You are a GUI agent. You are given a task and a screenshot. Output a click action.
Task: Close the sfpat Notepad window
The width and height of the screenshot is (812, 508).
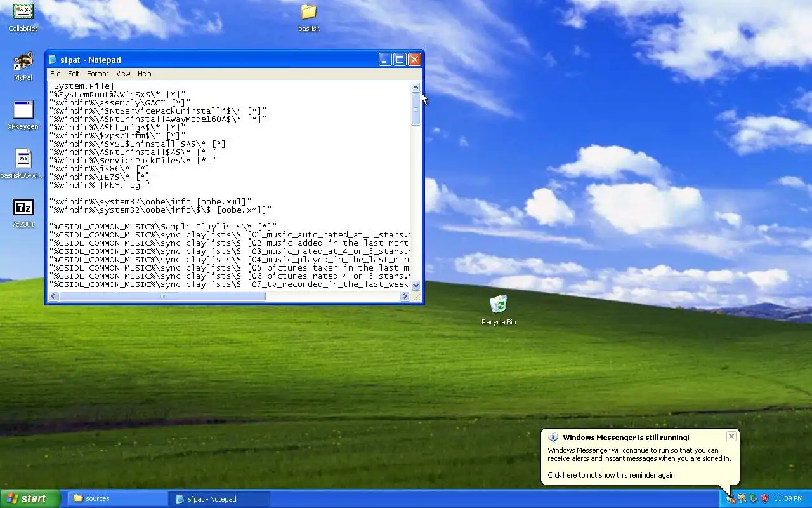tap(414, 59)
